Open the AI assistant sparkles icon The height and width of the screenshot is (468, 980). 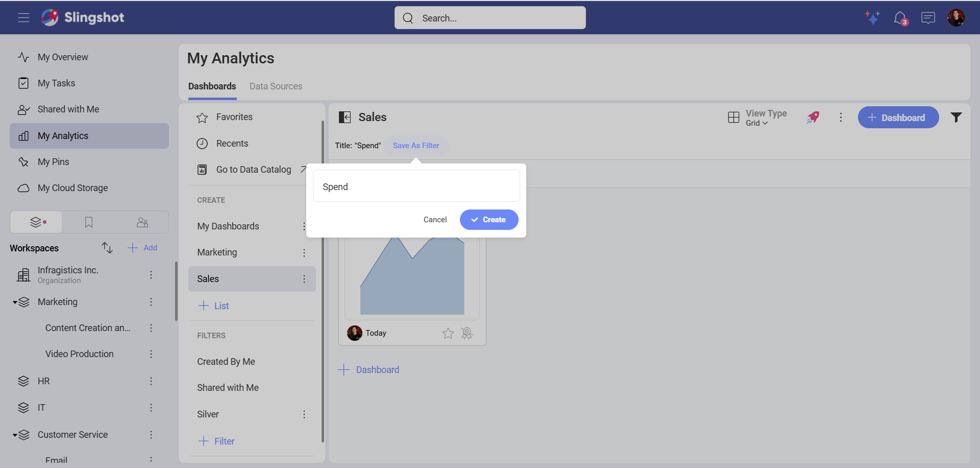pos(872,17)
